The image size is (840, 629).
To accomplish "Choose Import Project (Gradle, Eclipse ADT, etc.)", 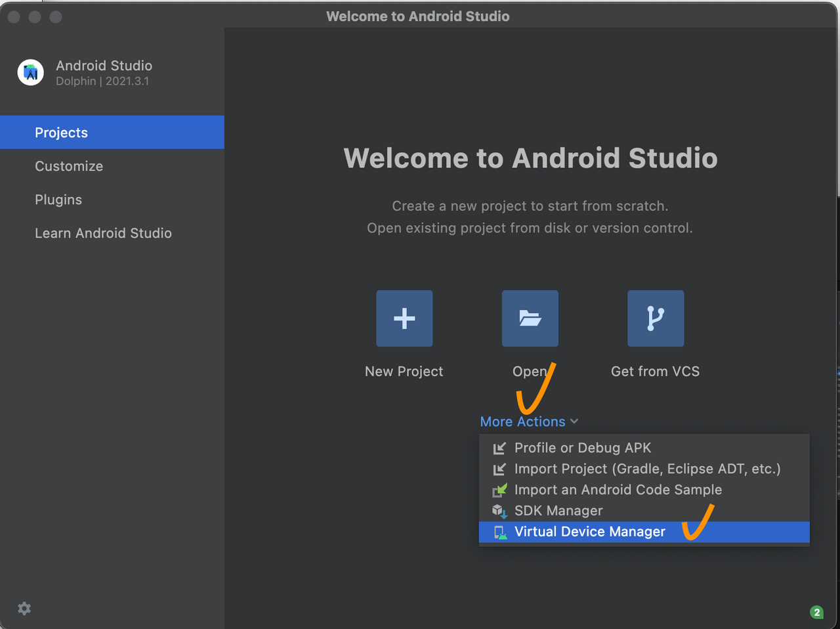I will coord(644,469).
